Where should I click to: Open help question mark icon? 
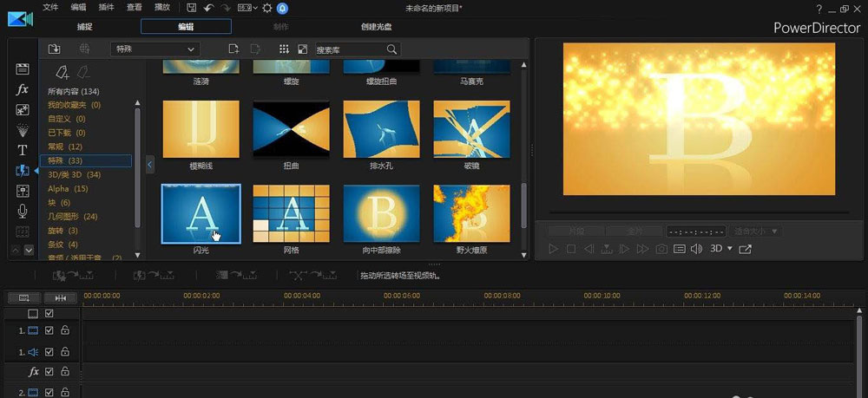point(819,9)
